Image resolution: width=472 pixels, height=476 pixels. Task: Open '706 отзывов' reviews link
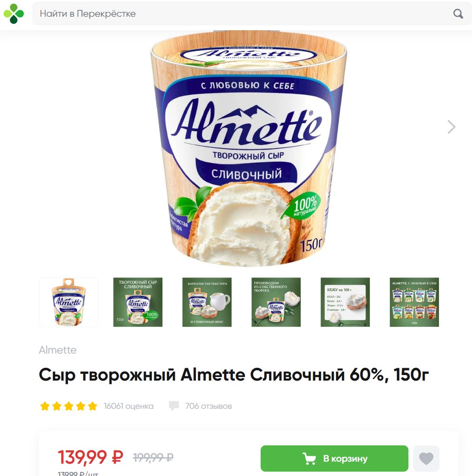[209, 406]
